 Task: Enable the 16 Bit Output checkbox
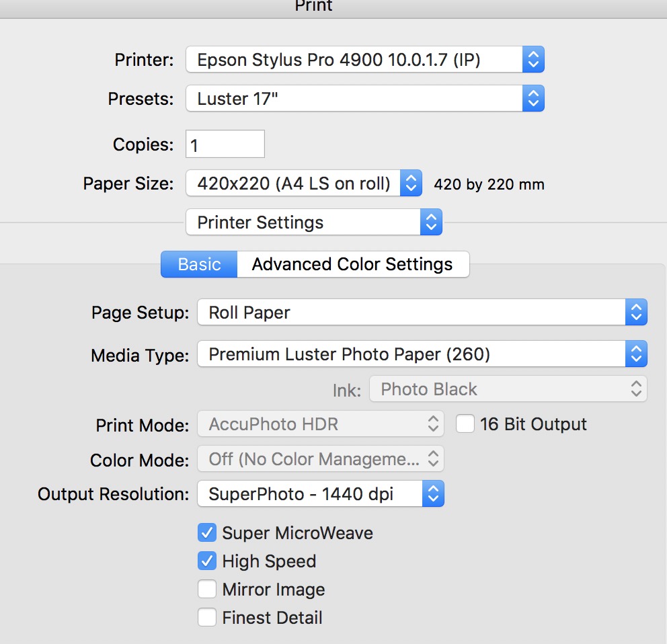pyautogui.click(x=465, y=424)
